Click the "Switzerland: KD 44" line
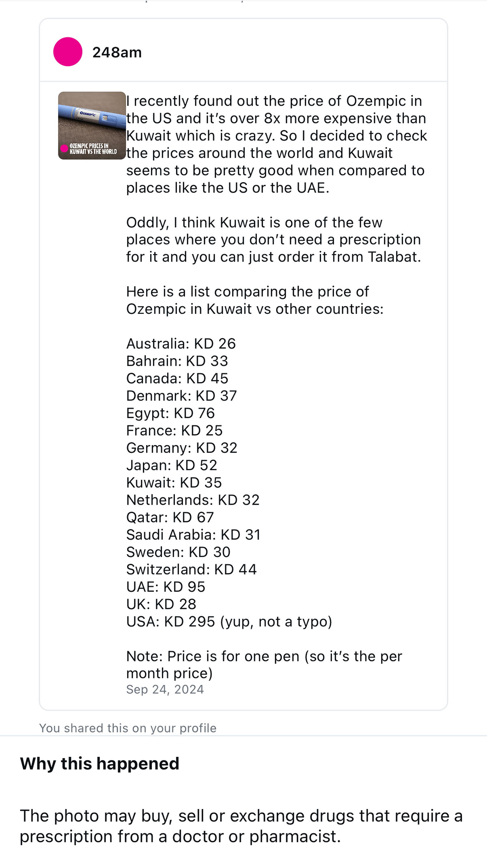The width and height of the screenshot is (487, 868). 191,569
